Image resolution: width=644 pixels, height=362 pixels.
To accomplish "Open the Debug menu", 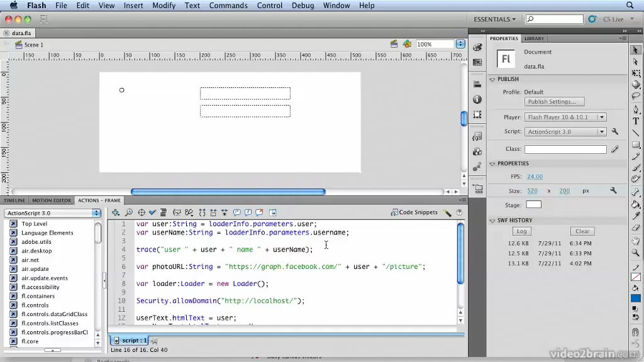I will [303, 5].
